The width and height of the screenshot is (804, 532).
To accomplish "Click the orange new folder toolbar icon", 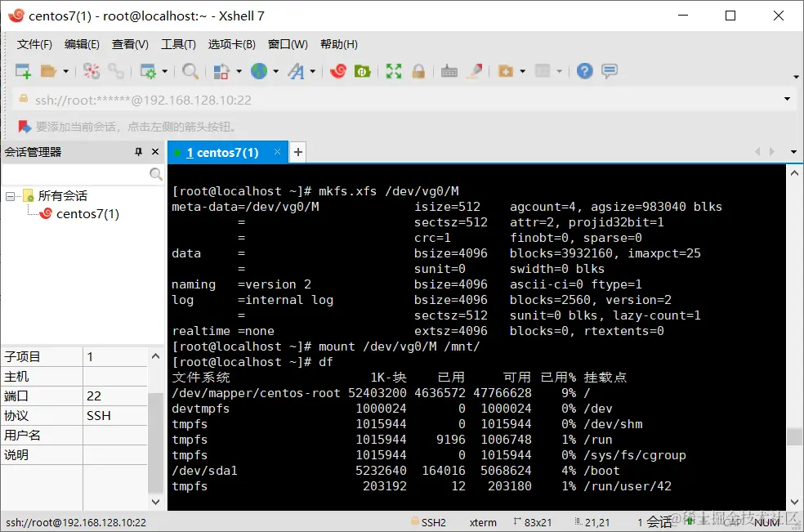I will click(x=506, y=71).
